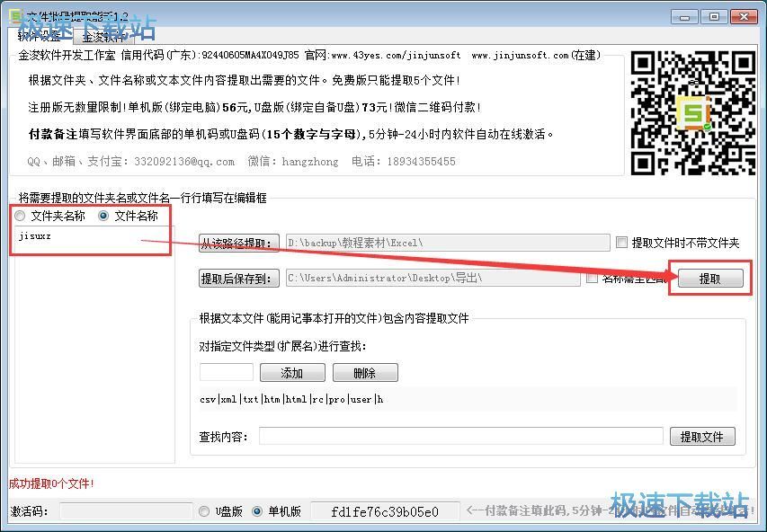Image resolution: width=767 pixels, height=532 pixels.
Task: Click the 查找内容 search input field
Action: tap(460, 436)
